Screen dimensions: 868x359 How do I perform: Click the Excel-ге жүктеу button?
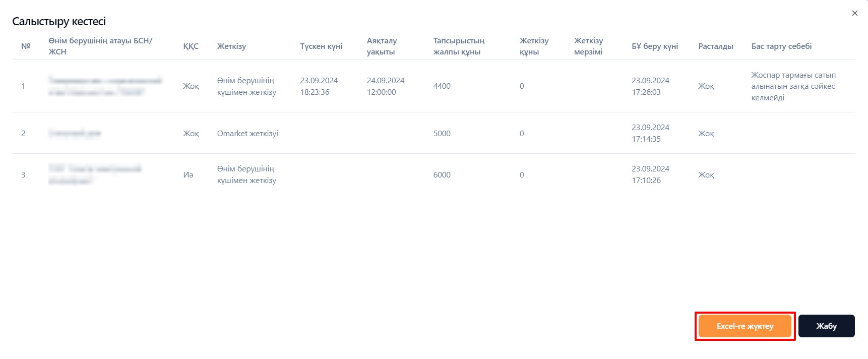tap(745, 326)
